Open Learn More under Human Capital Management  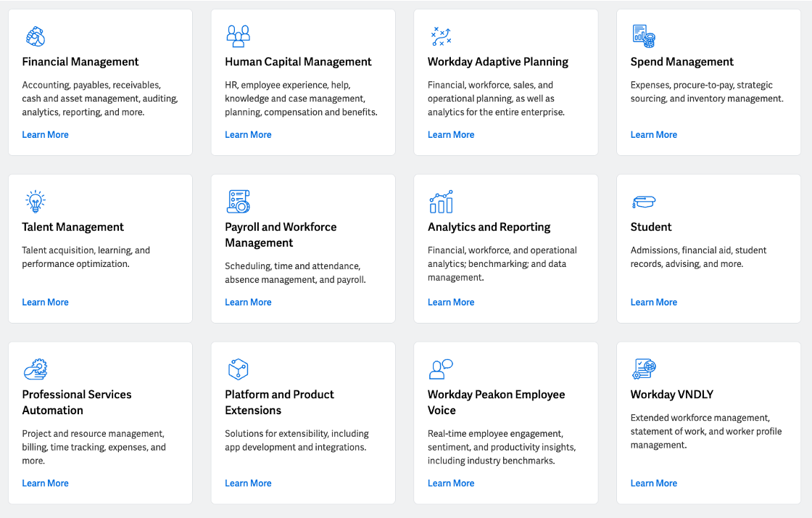[248, 135]
